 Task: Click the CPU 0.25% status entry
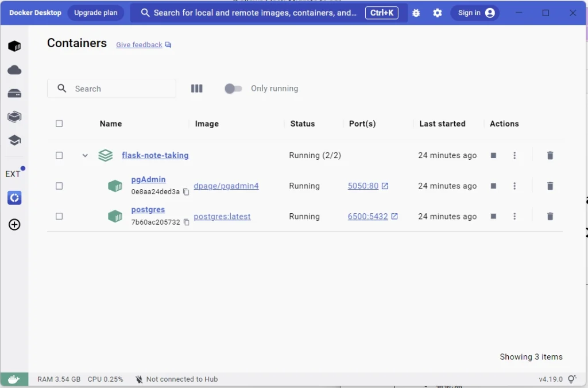point(106,379)
